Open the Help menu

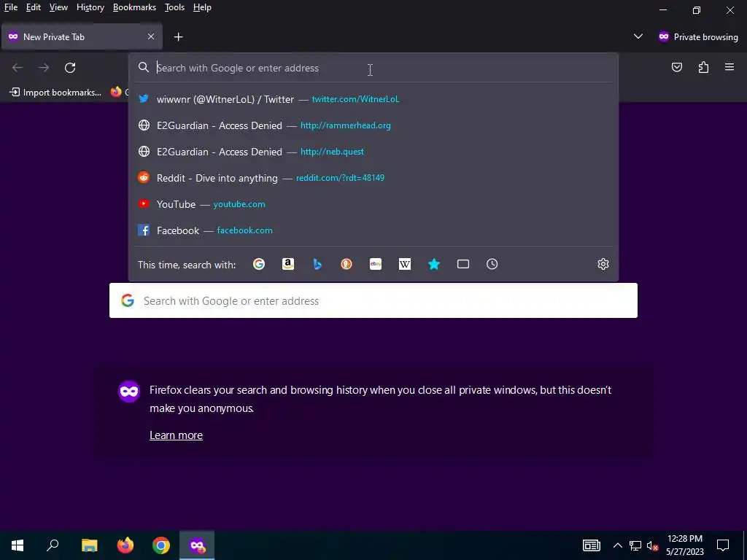pos(202,7)
